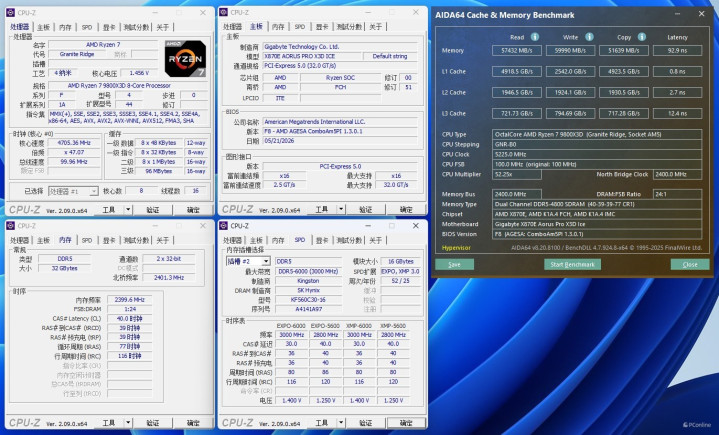This screenshot has width=719, height=435.
Task: Expand 工具 arrow in the memory window
Action: coord(128,423)
